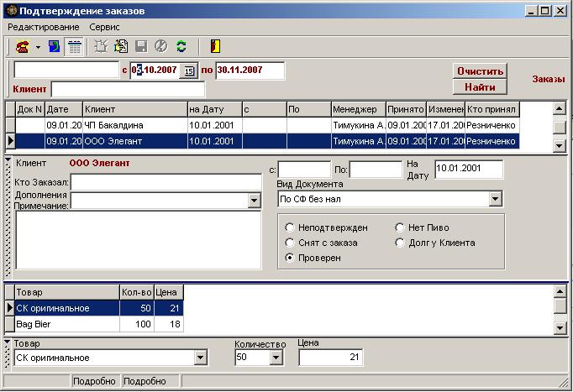The width and height of the screenshot is (573, 392).
Task: Click the floppy disk save icon
Action: 141,46
